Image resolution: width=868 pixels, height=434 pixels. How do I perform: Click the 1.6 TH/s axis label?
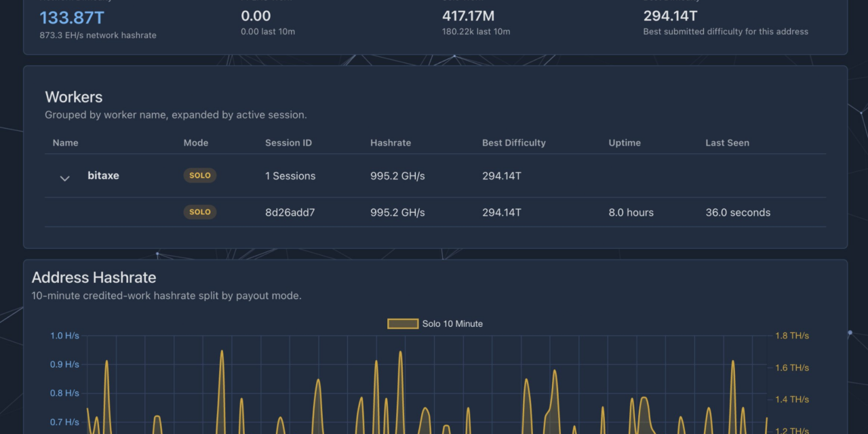coord(792,368)
